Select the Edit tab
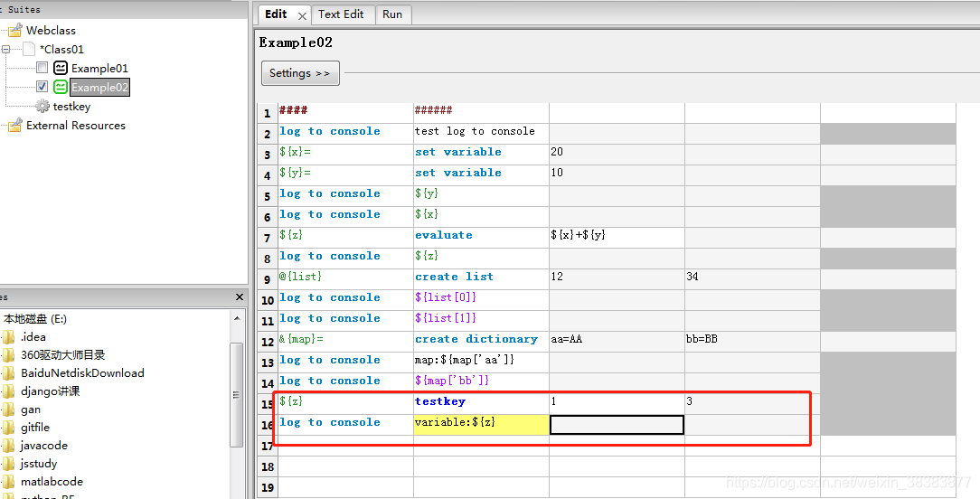Viewport: 980px width, 499px height. click(x=277, y=14)
